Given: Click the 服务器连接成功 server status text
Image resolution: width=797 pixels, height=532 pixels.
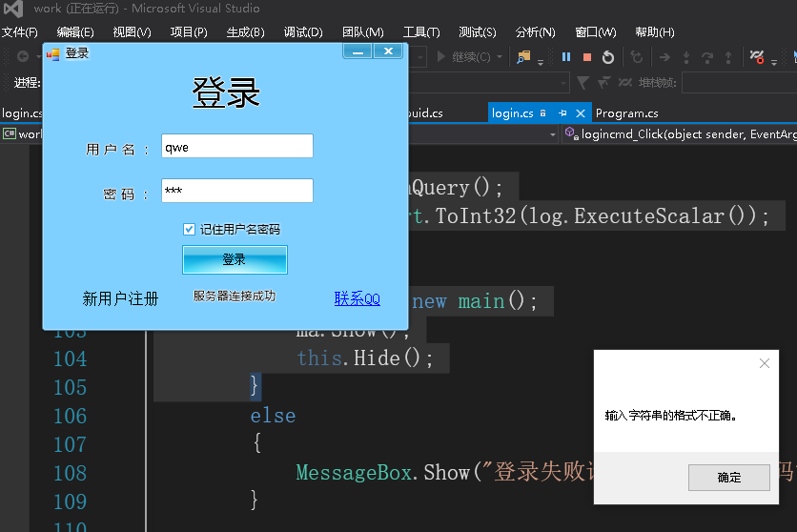Looking at the screenshot, I should [235, 296].
